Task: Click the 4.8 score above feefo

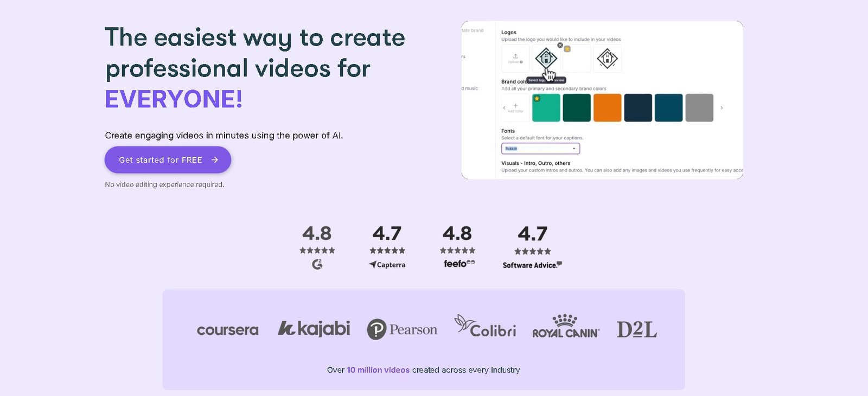Action: click(457, 233)
